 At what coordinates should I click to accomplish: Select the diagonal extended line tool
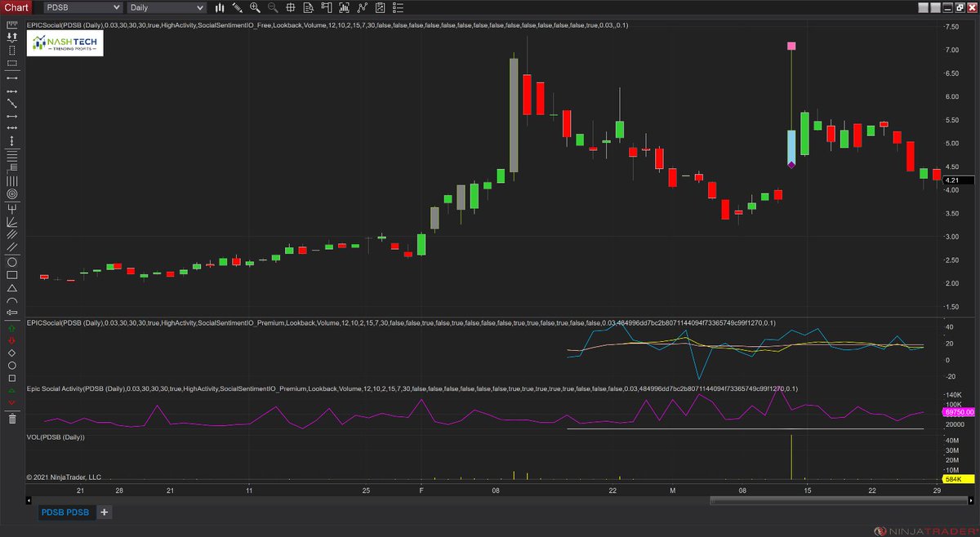pyautogui.click(x=12, y=102)
